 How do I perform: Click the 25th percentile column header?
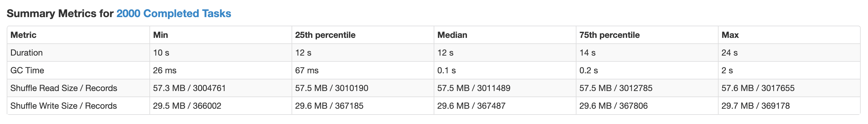(x=325, y=35)
